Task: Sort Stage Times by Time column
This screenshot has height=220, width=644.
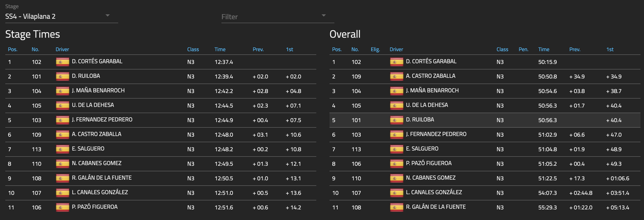Action: pos(220,49)
